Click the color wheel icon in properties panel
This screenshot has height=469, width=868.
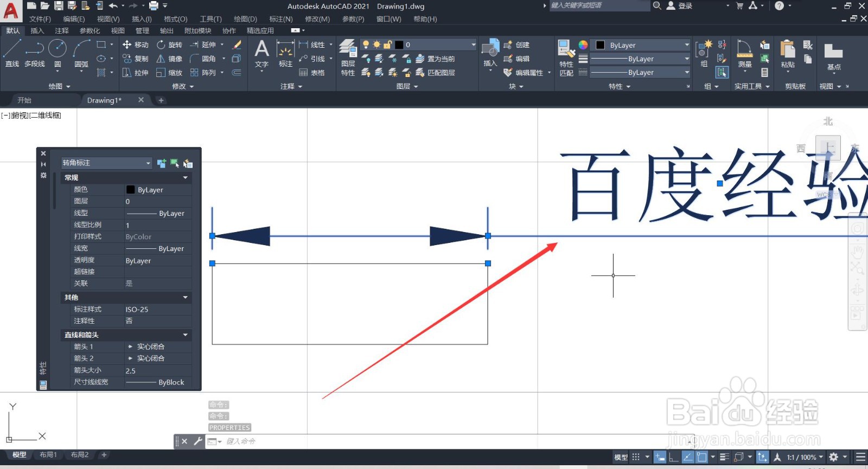coord(583,45)
